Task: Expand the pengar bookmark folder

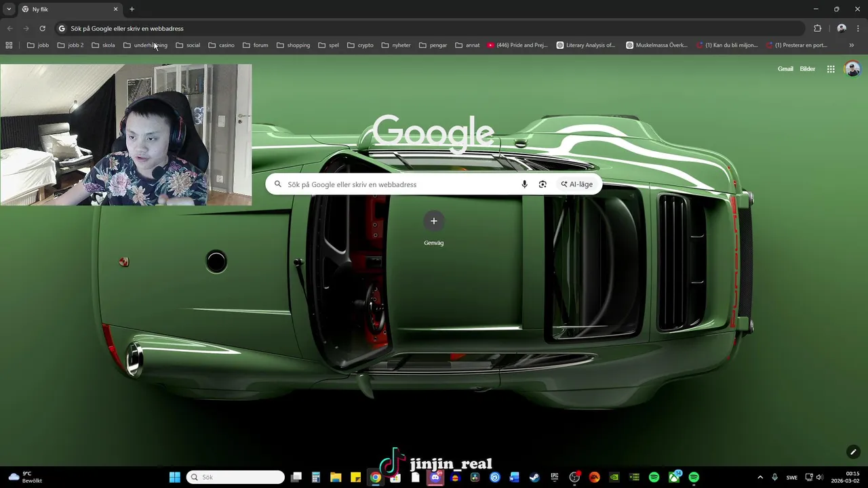Action: [x=433, y=45]
